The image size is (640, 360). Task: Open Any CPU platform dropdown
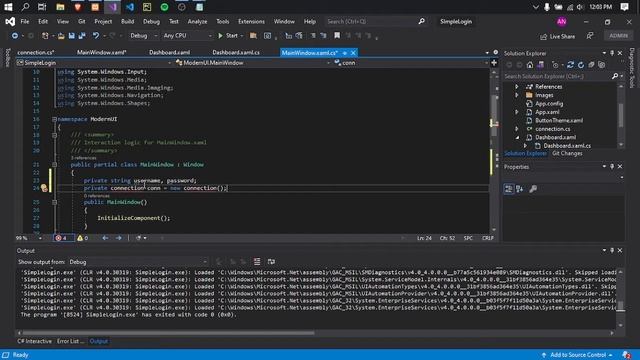[x=187, y=36]
